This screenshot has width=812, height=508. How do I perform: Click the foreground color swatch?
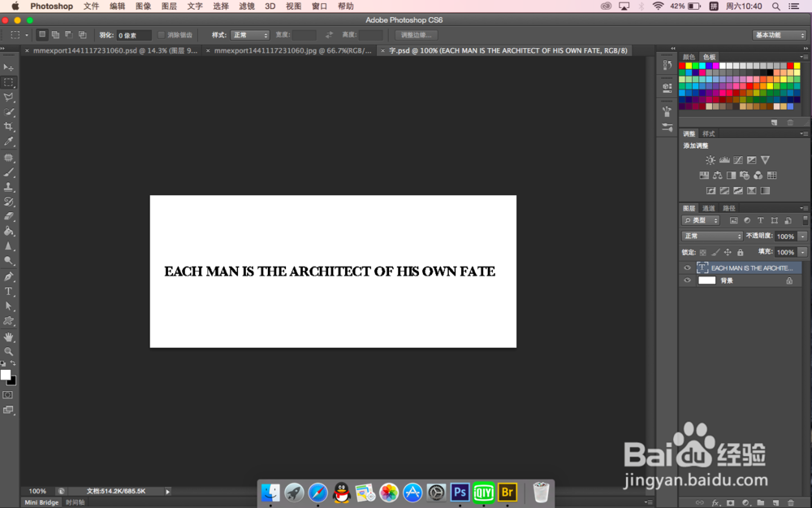click(x=5, y=375)
